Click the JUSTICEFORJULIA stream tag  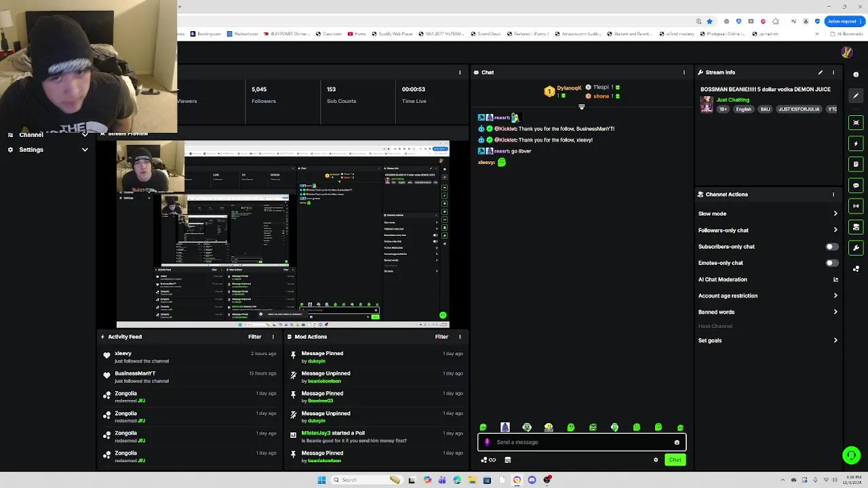pyautogui.click(x=799, y=109)
